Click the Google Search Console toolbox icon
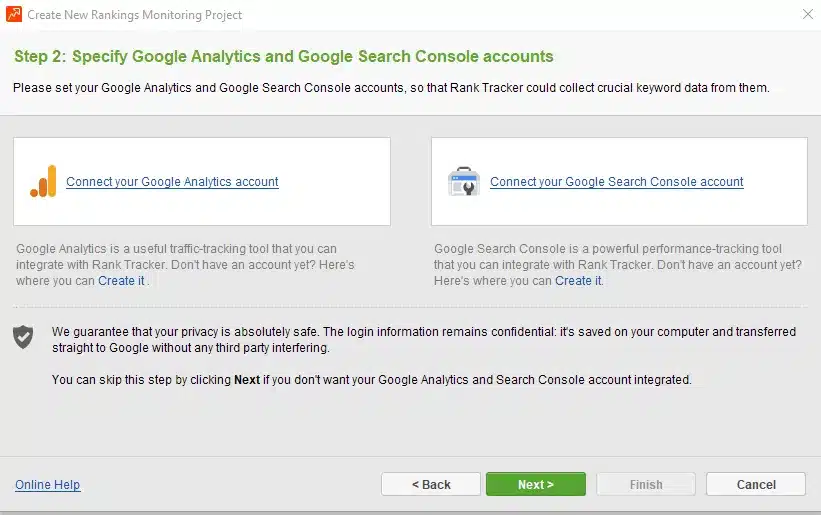The image size is (821, 515). point(463,181)
